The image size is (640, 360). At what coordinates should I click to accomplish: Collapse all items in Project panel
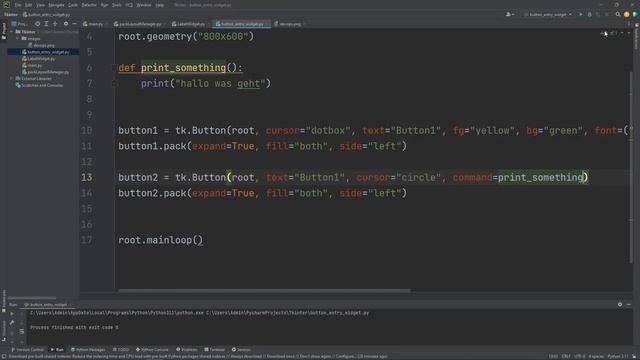[56, 24]
